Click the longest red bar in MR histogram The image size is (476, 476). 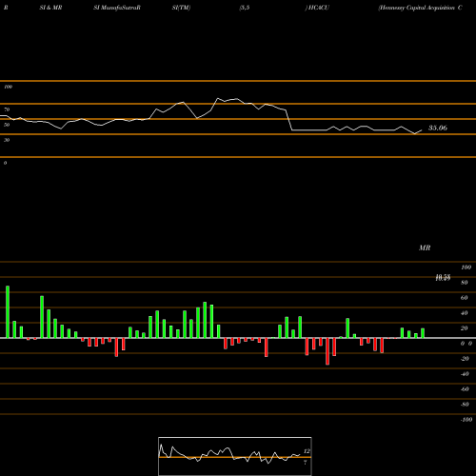point(327,351)
